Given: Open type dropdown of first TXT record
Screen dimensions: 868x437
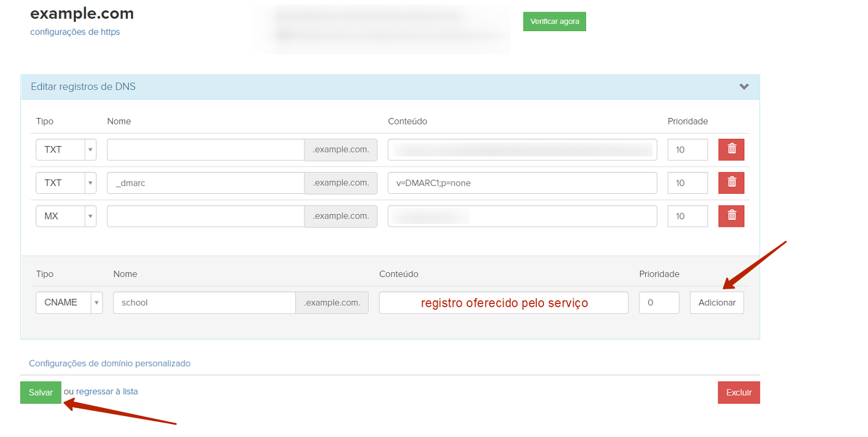Looking at the screenshot, I should [66, 150].
